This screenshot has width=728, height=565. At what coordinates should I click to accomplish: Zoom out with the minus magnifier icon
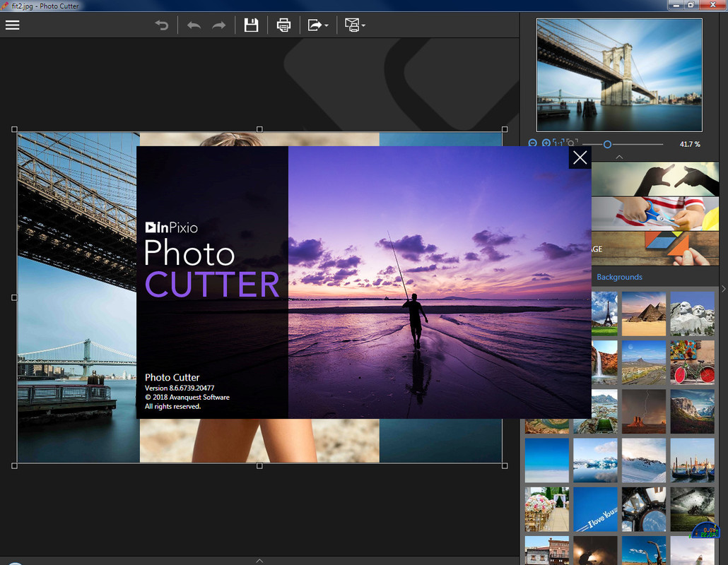[533, 143]
